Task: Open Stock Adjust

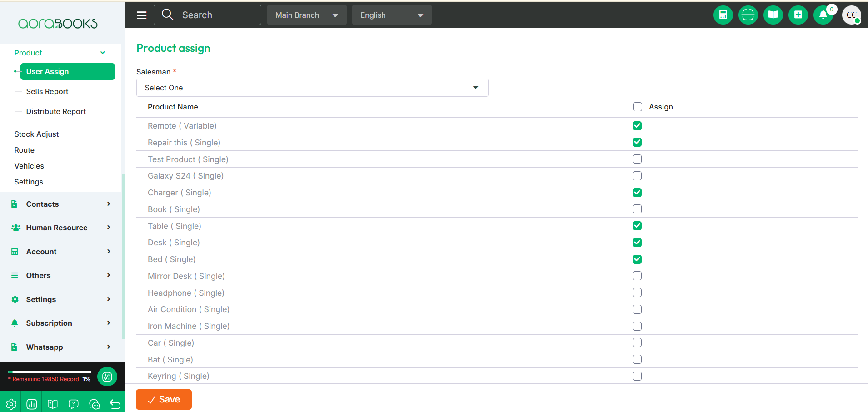Action: [36, 134]
